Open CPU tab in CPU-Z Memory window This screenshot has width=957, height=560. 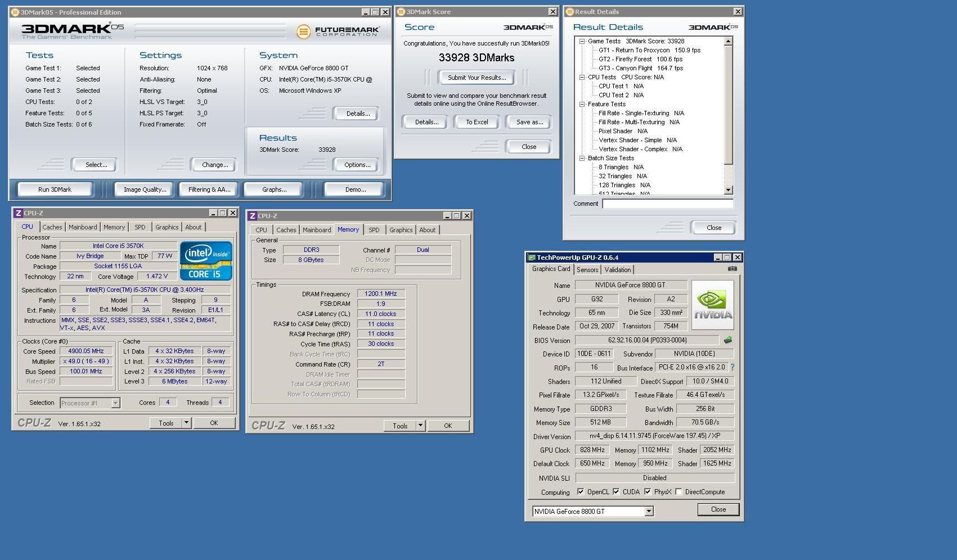click(261, 230)
